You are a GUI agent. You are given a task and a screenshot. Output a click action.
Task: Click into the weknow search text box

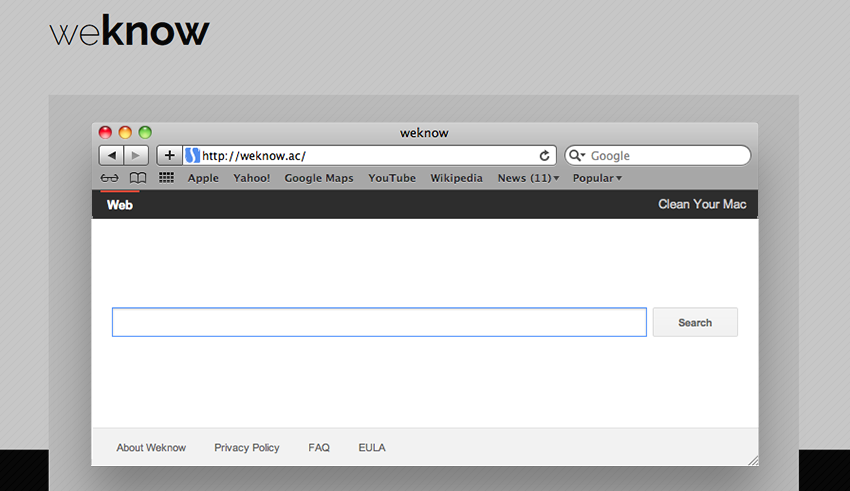379,322
